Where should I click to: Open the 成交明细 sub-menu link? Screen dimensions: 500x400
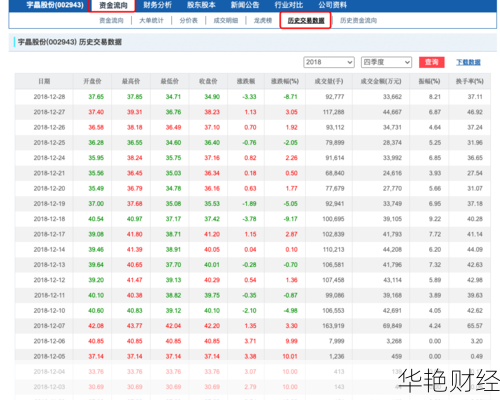(226, 21)
